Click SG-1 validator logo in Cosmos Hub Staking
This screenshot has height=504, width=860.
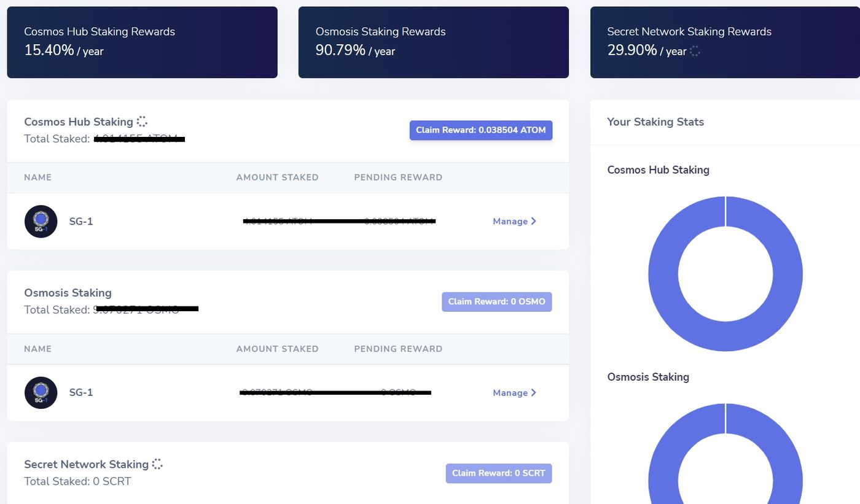[x=41, y=221]
